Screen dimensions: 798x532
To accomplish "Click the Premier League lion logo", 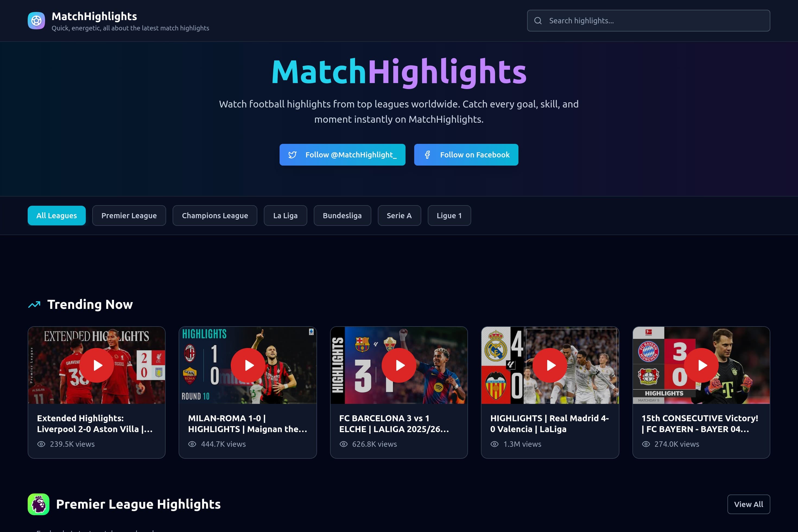I will click(x=38, y=504).
